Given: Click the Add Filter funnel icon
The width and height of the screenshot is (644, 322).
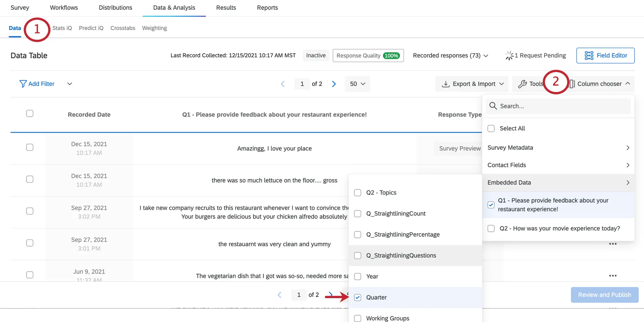Looking at the screenshot, I should [x=23, y=84].
